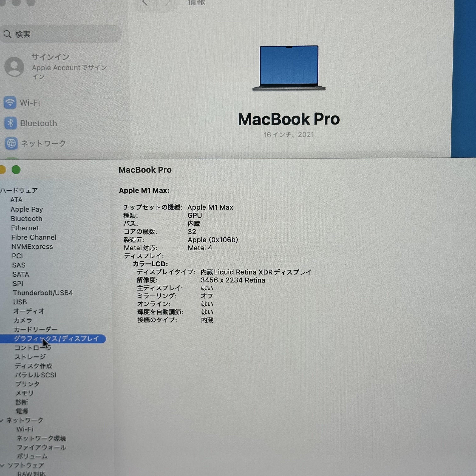Click the カラーLCD: display heading
The image size is (476, 476).
(150, 264)
